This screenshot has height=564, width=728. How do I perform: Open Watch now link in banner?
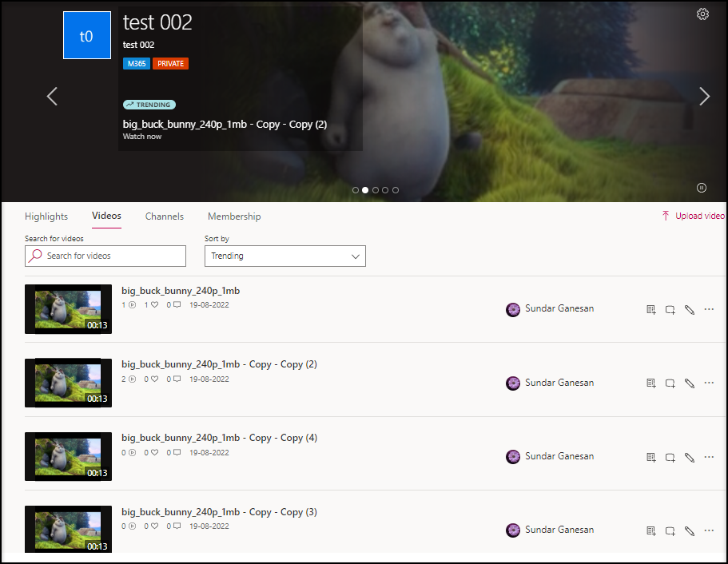point(142,137)
